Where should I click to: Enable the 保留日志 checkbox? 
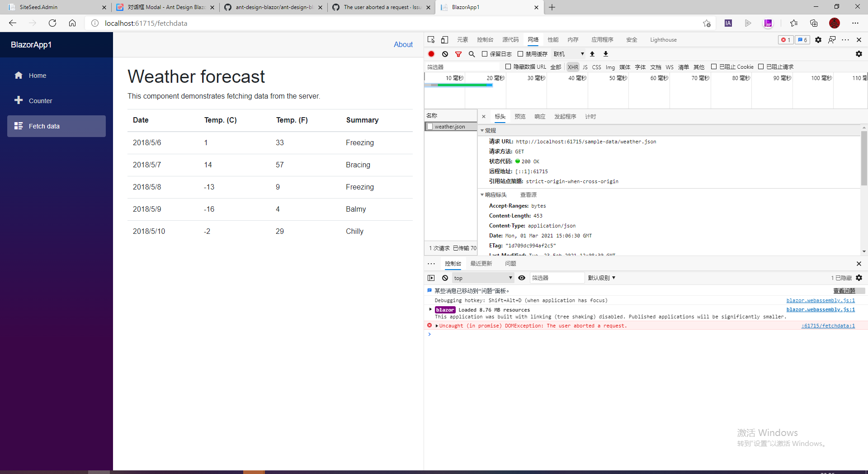coord(485,53)
